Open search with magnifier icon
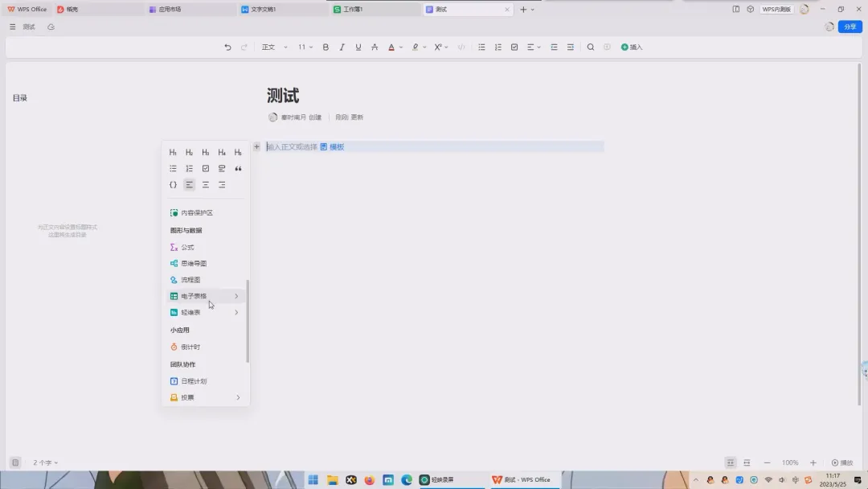 [591, 47]
